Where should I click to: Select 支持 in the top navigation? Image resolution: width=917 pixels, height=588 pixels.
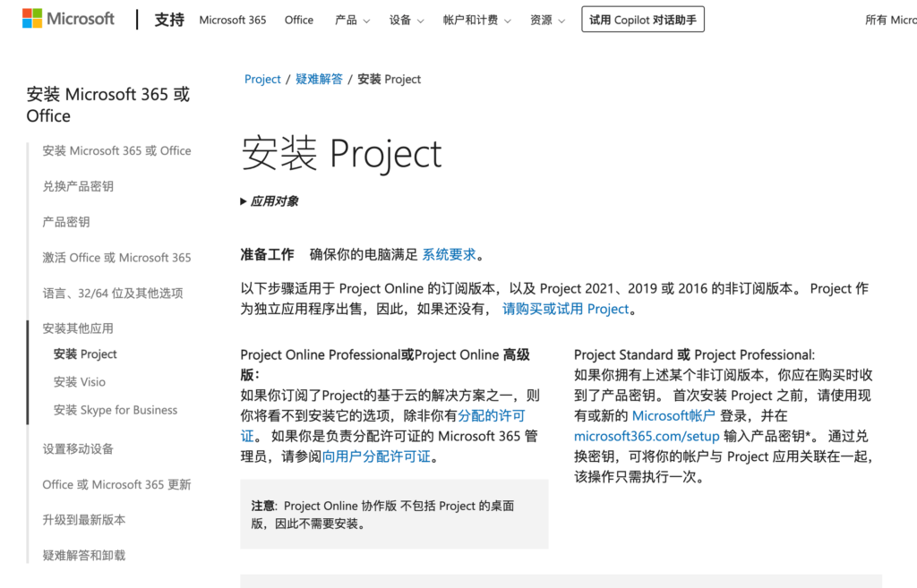(168, 20)
